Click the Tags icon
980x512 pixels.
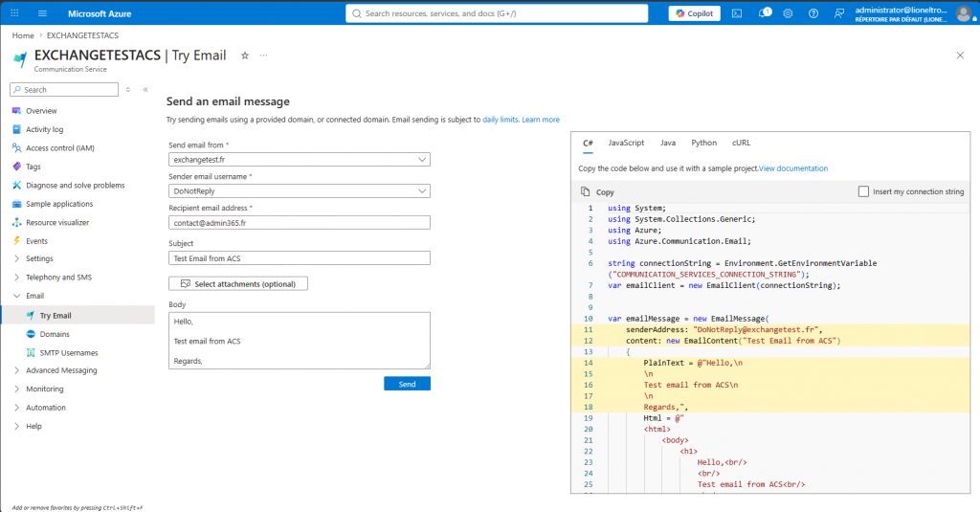point(17,167)
